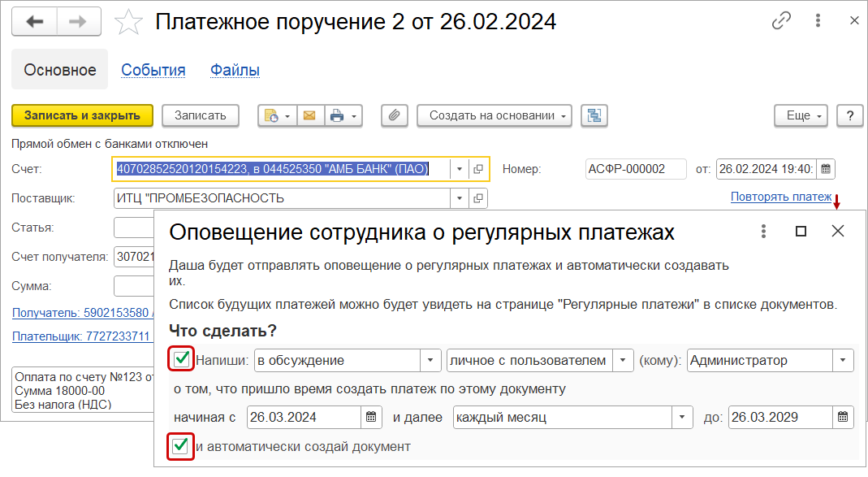Show the document structure relations icon
The image size is (868, 477).
[x=594, y=115]
